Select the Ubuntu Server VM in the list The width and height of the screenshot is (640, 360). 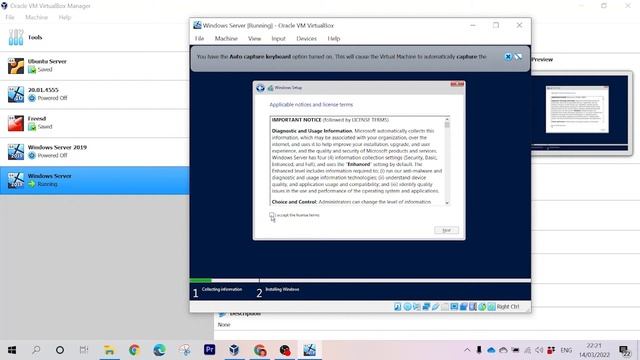tap(94, 66)
